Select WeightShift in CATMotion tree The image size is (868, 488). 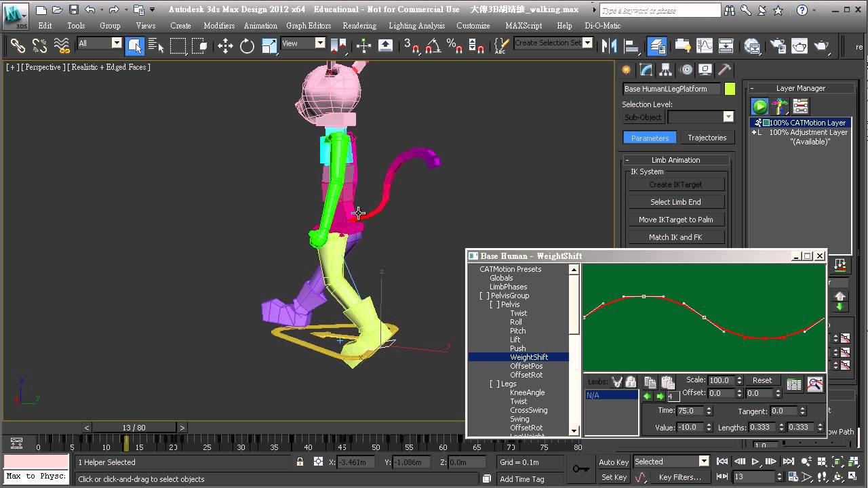529,357
